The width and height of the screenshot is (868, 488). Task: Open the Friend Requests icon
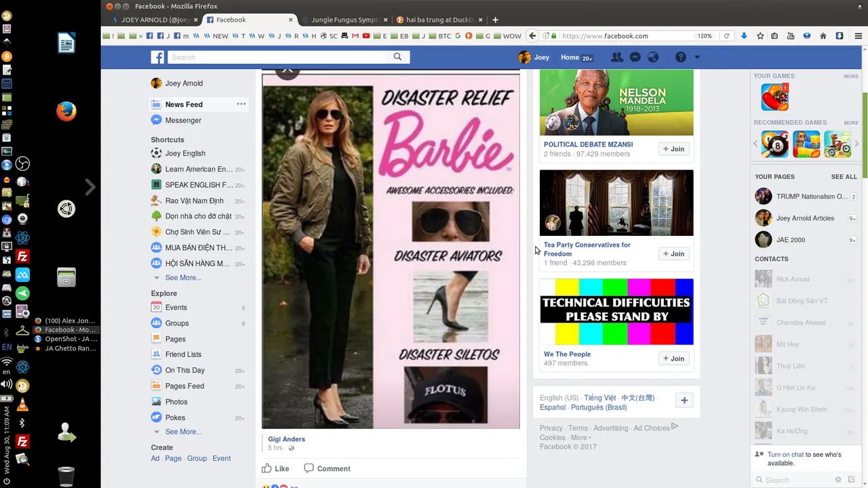(x=617, y=58)
